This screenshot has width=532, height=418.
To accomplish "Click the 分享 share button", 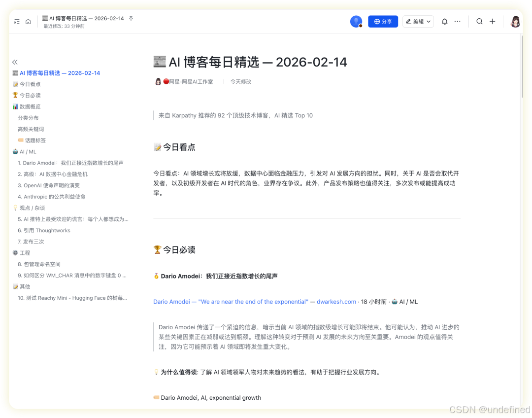I will click(383, 21).
